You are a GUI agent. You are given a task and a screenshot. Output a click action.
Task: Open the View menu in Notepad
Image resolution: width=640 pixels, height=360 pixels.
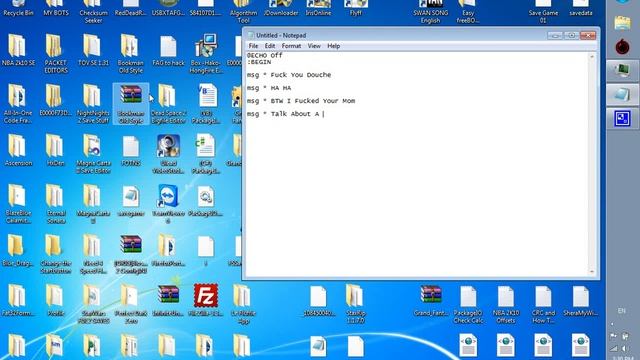[x=314, y=46]
